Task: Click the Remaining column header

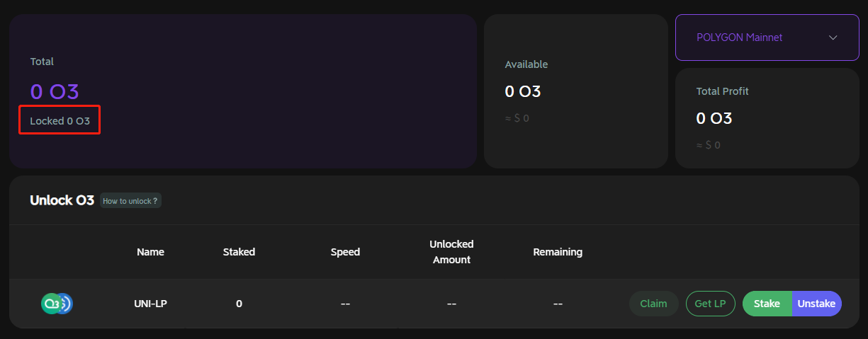Action: point(558,252)
